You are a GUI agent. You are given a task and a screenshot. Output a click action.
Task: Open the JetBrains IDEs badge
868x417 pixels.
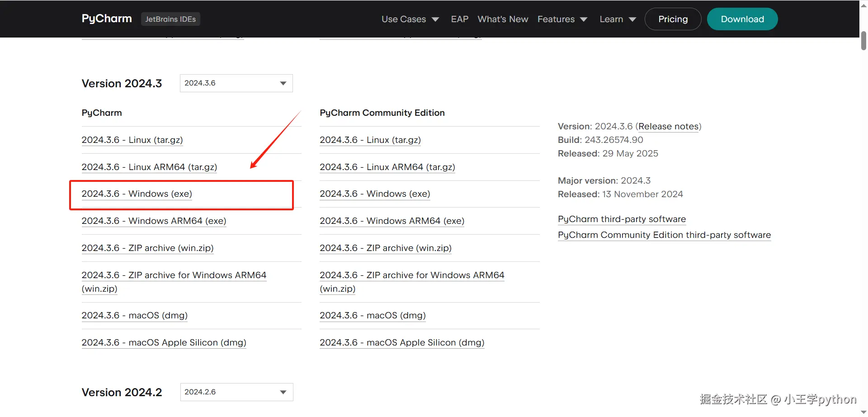tap(170, 19)
